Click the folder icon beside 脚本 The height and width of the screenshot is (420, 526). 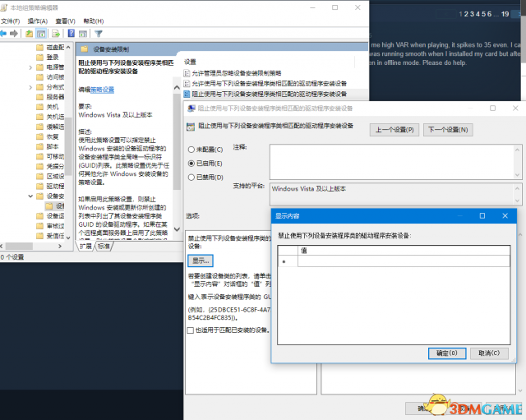[x=40, y=146]
